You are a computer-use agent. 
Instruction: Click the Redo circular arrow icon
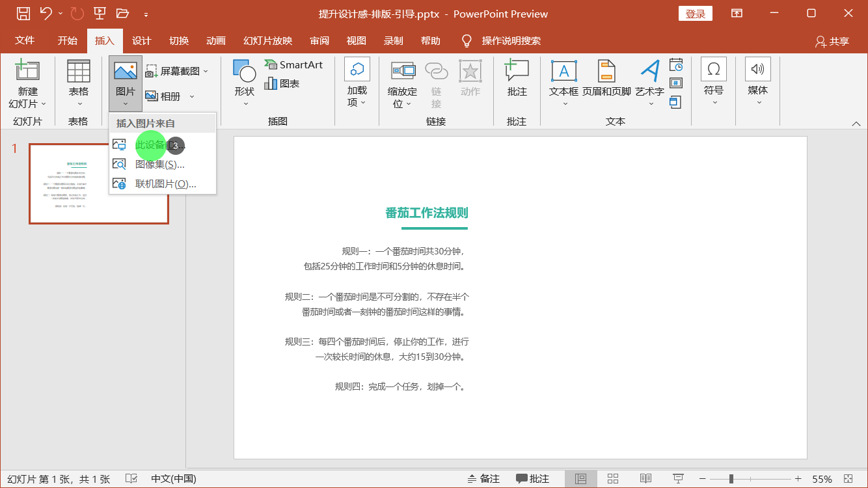click(77, 13)
